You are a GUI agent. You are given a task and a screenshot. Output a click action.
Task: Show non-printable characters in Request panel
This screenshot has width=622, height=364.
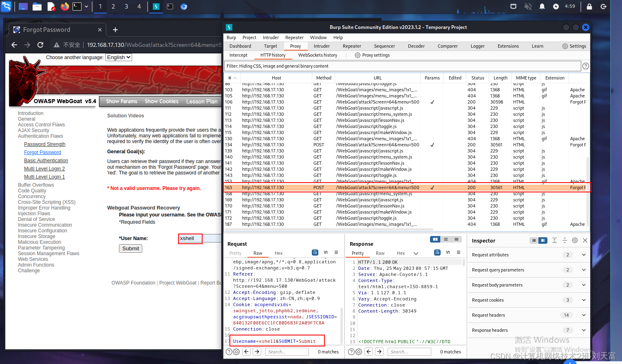(x=326, y=252)
